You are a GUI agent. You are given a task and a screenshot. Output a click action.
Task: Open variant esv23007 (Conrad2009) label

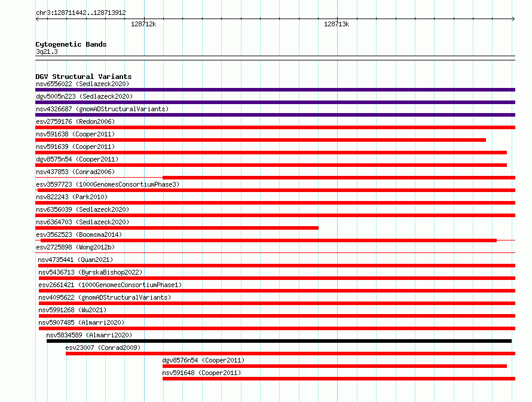tap(103, 348)
